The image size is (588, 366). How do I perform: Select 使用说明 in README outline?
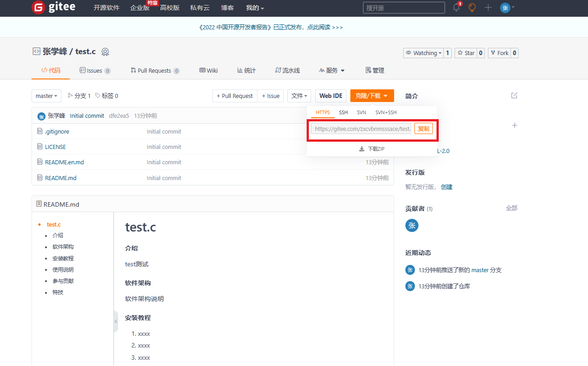[63, 270]
